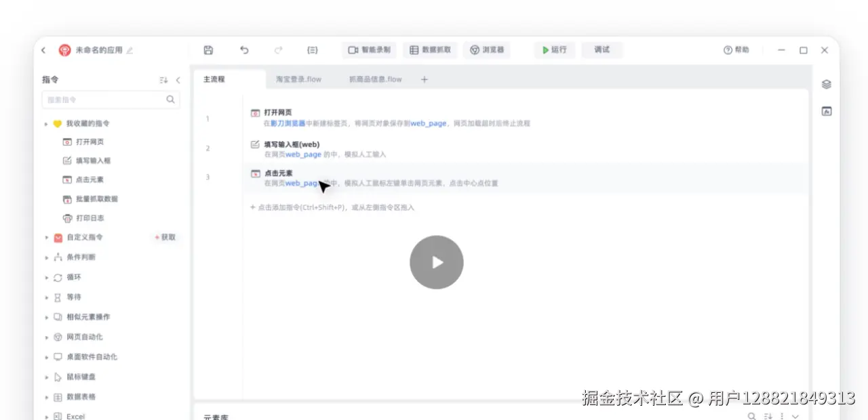Click line number 2 in the flow
Image resolution: width=868 pixels, height=420 pixels.
pos(208,148)
